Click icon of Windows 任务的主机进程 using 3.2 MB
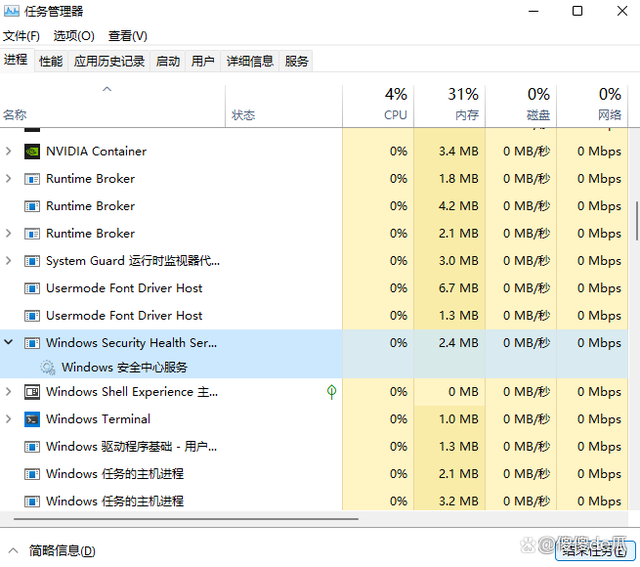The width and height of the screenshot is (640, 567). point(32,501)
